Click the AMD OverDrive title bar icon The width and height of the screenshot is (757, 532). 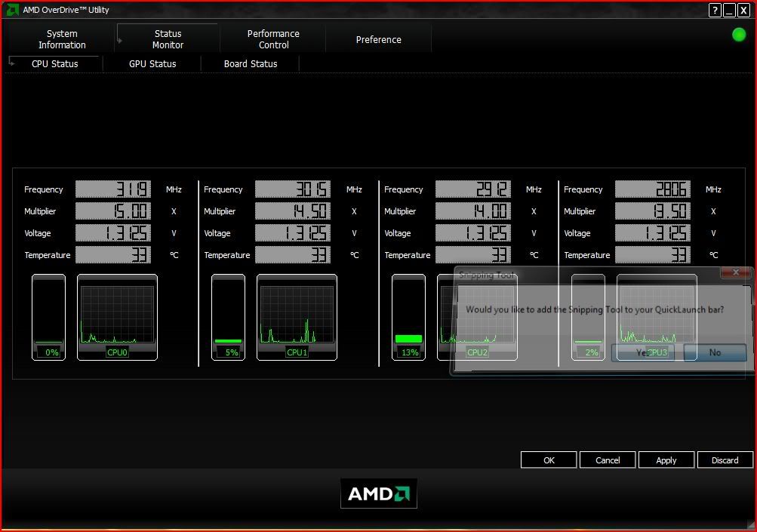pos(12,10)
